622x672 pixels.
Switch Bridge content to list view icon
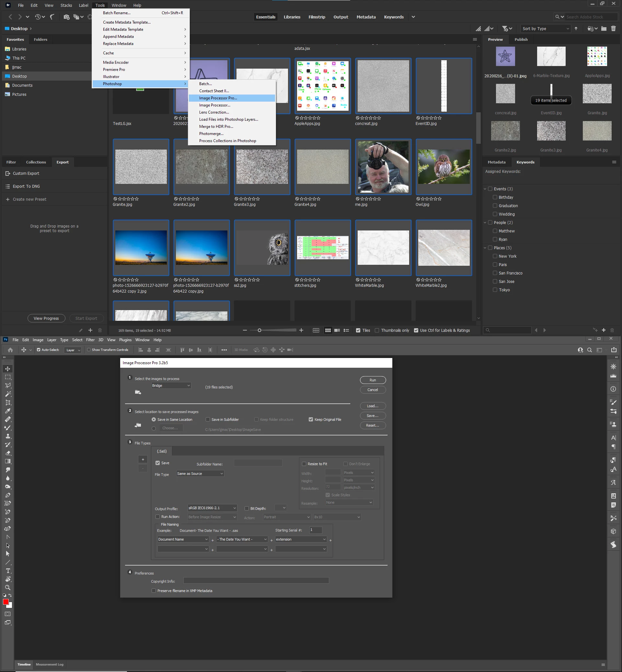pyautogui.click(x=346, y=330)
